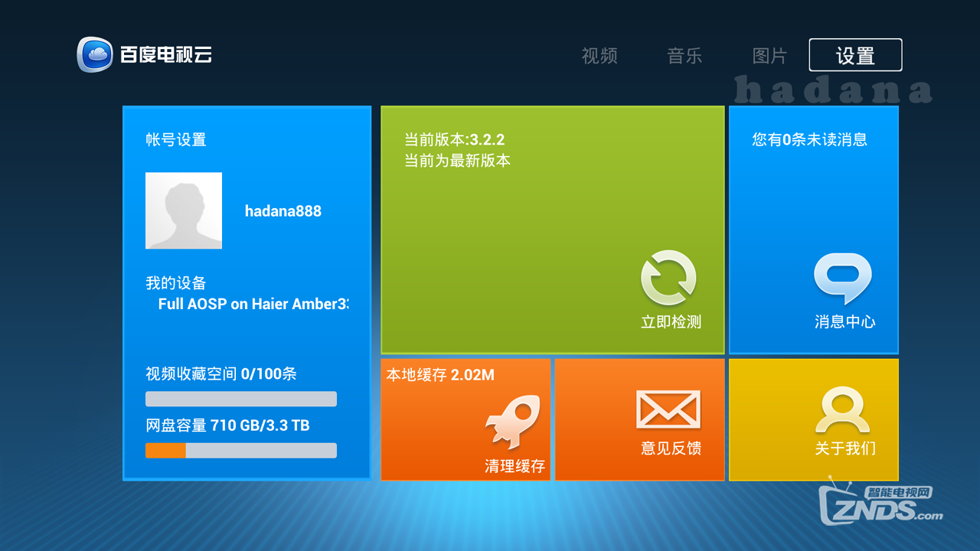Click the rocket icon above 清理缓存
The image size is (980, 551).
pyautogui.click(x=513, y=422)
